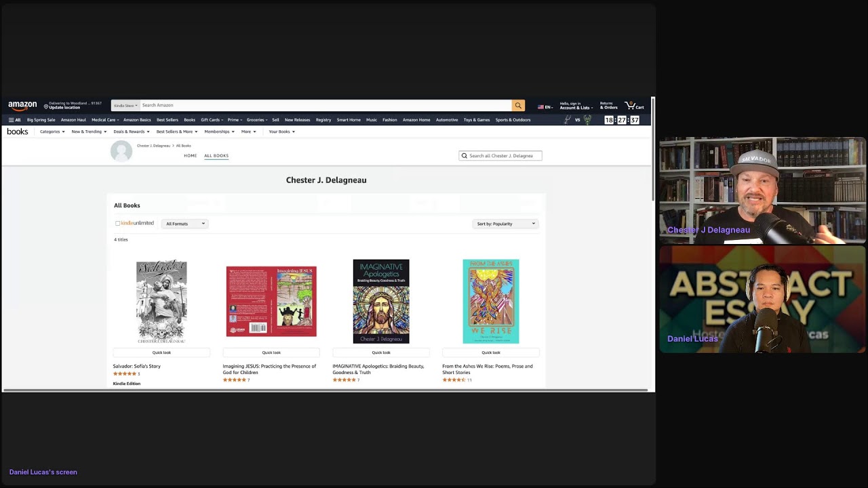The width and height of the screenshot is (868, 488).
Task: Quick look at From the Ashes We Rise
Action: [x=491, y=352]
